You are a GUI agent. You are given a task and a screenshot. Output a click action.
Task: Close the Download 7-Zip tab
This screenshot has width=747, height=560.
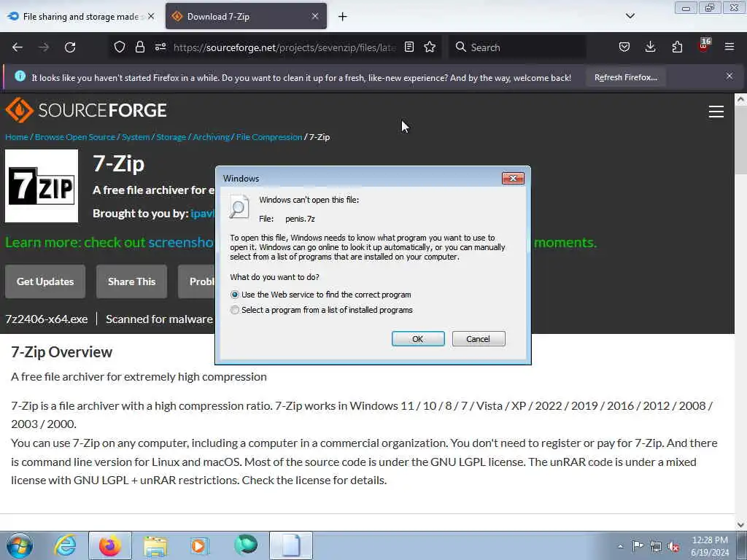point(315,16)
